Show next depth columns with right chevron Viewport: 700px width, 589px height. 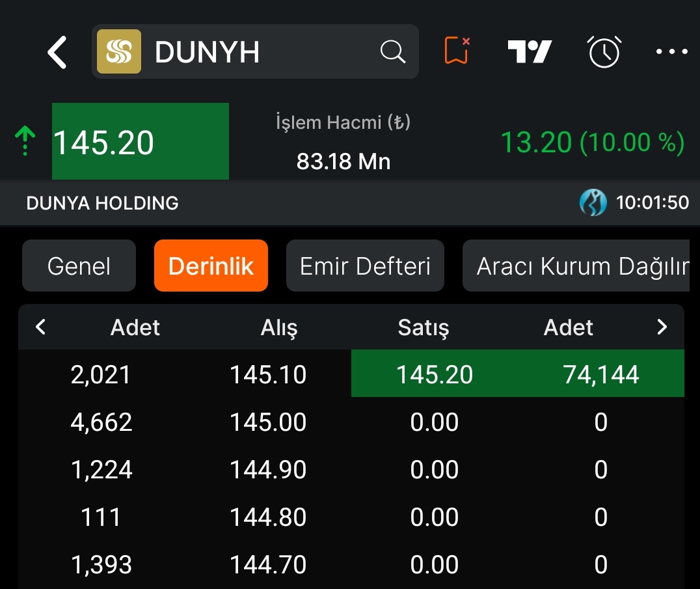point(662,327)
